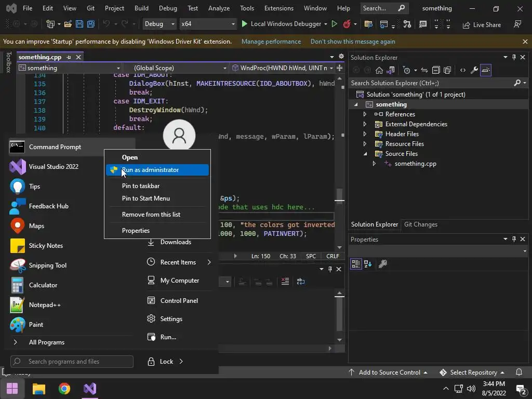This screenshot has height=399, width=532.
Task: Open the WndProc member dropdown
Action: tap(283, 68)
